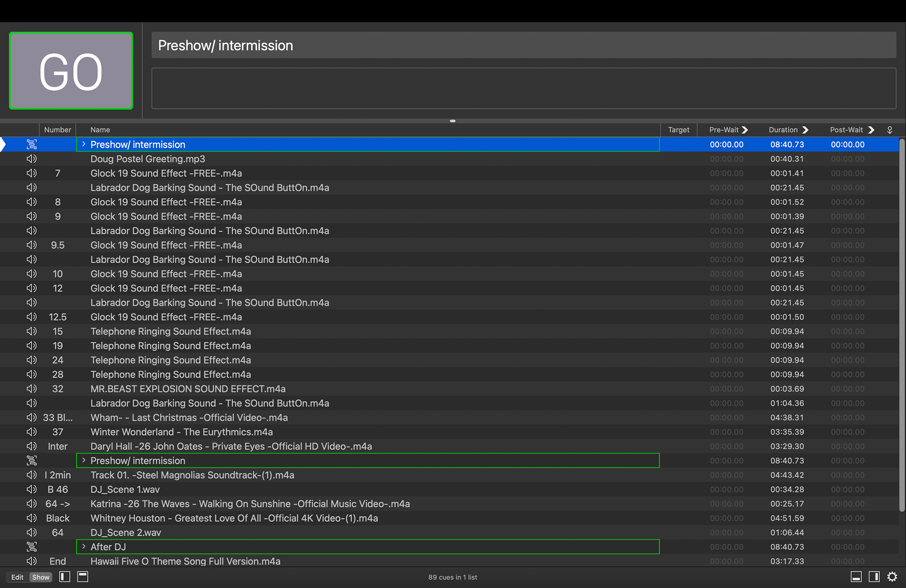The width and height of the screenshot is (906, 588).
Task: Toggle the Pre-Wait column arrow
Action: (x=745, y=130)
